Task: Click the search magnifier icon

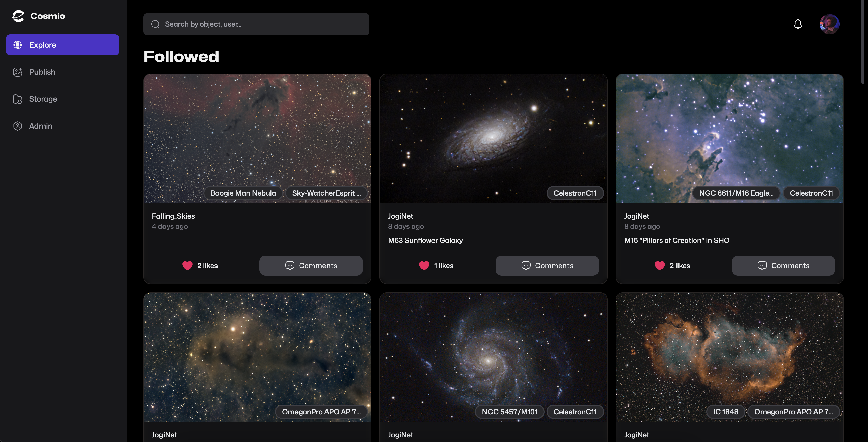Action: coord(155,24)
